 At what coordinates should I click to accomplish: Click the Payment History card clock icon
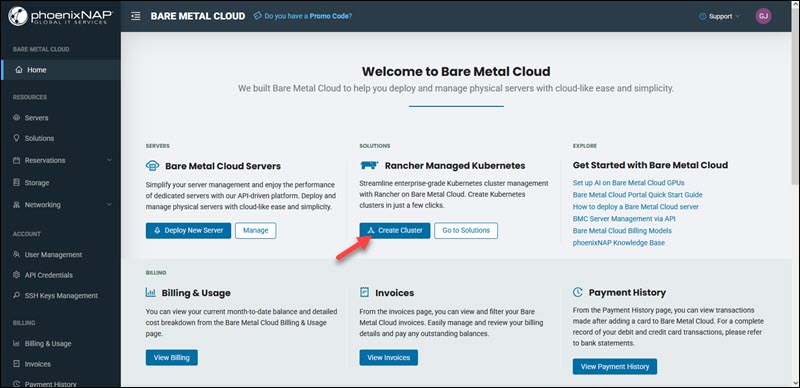point(578,293)
